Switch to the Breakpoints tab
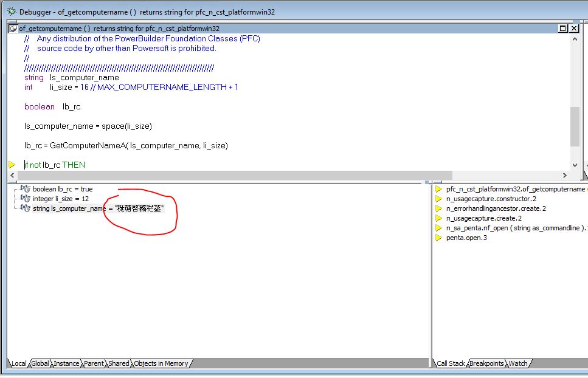This screenshot has width=588, height=378. [x=486, y=363]
